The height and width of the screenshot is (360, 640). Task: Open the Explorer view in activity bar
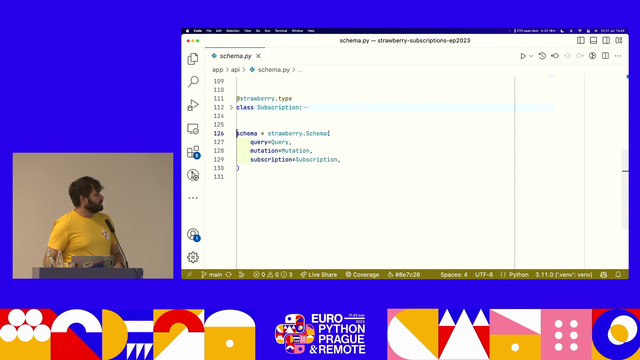[x=193, y=59]
